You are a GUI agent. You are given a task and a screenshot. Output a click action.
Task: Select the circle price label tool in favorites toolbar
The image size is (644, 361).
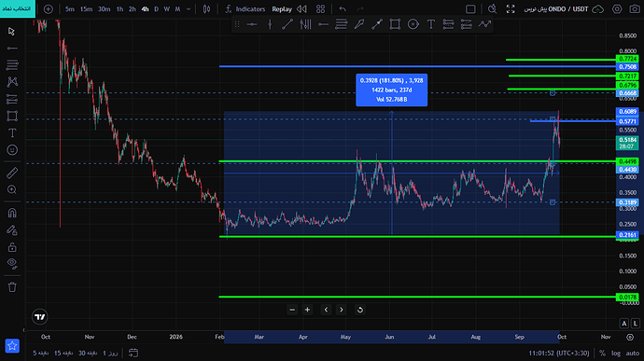coord(413,24)
